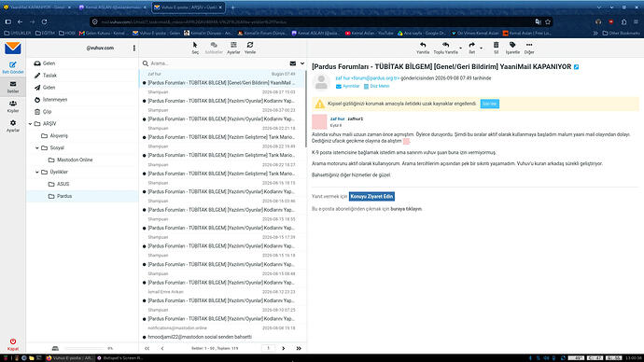Image resolution: width=644 pixels, height=362 pixels.
Task: Activate the Seç selection tool
Action: click(x=195, y=48)
